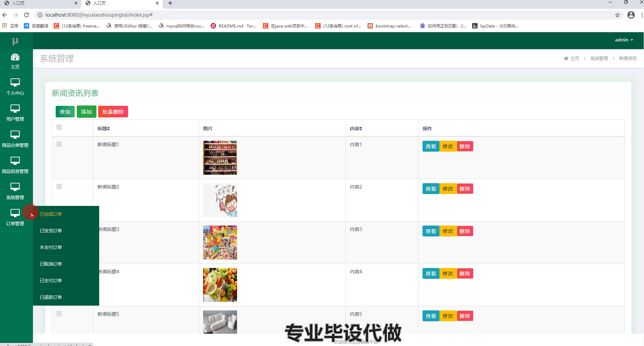
Task: Open 系统管理 monitor icon in sidebar
Action: point(15,187)
